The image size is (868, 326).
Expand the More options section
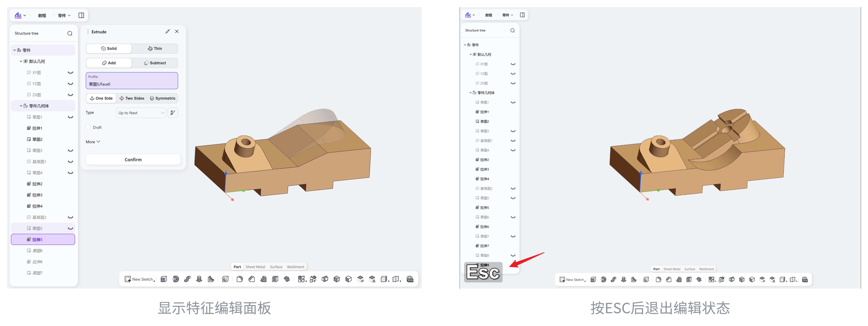pos(93,142)
